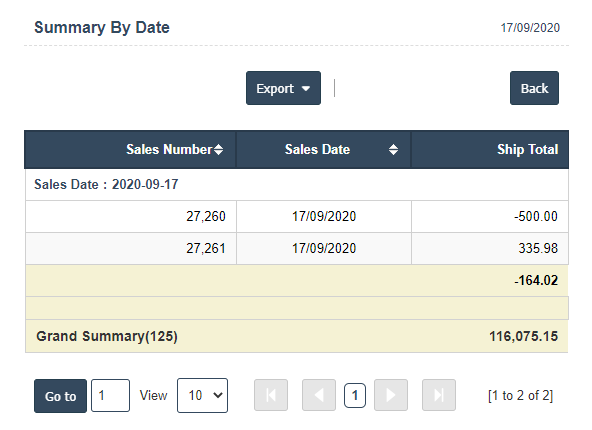Select page 1 in pagination

pyautogui.click(x=355, y=395)
